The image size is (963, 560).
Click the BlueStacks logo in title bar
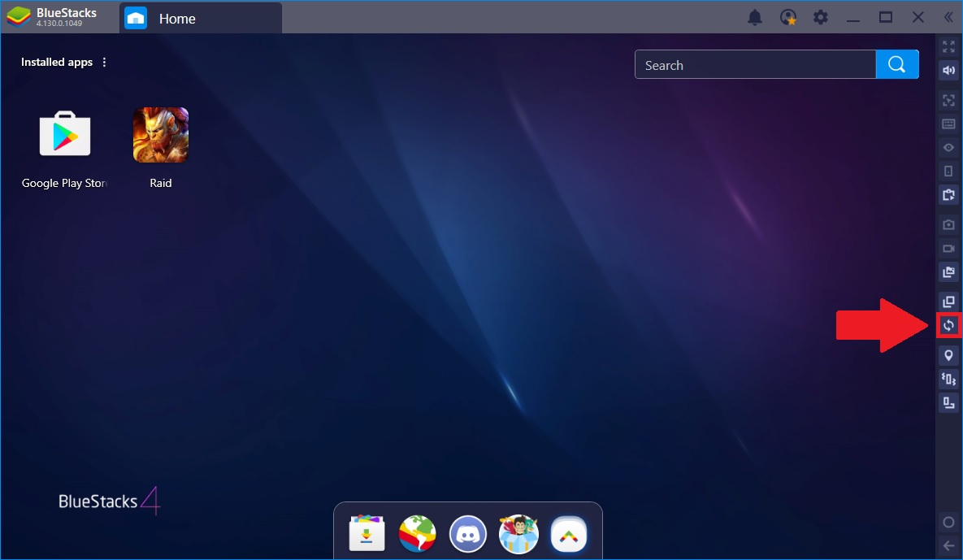pos(19,17)
